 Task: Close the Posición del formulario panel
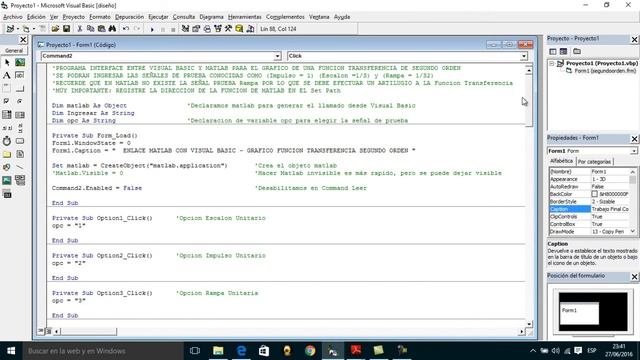pyautogui.click(x=634, y=277)
